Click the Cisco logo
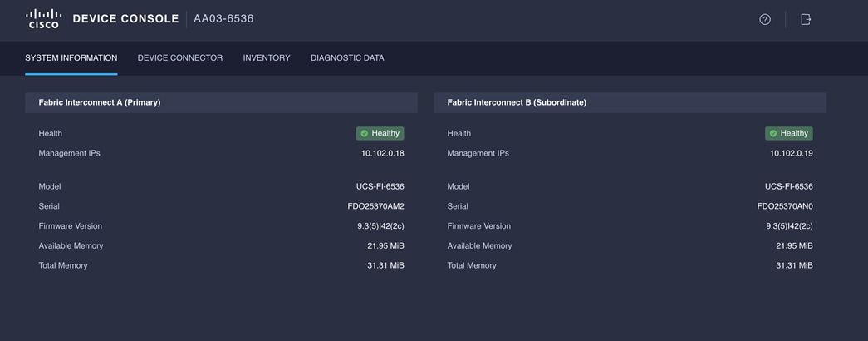Image resolution: width=868 pixels, height=341 pixels. [44, 19]
